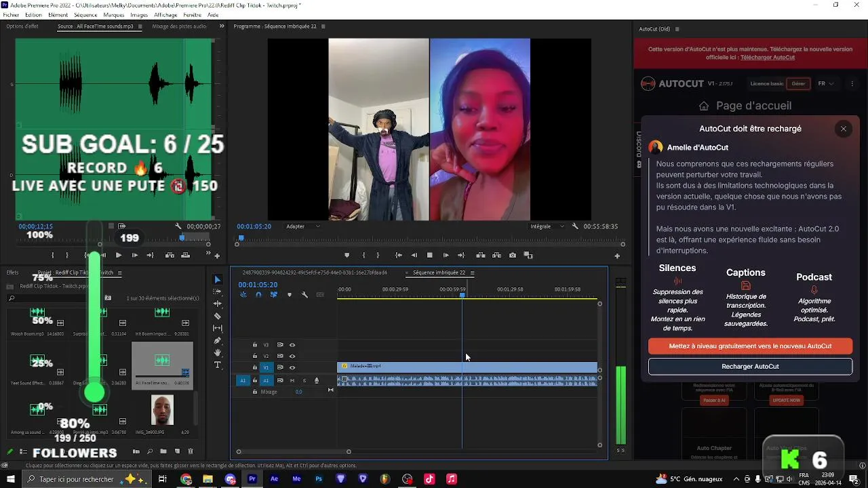Enable voice-over record mic on A1
Viewport: 868px width, 488px height.
point(317,380)
